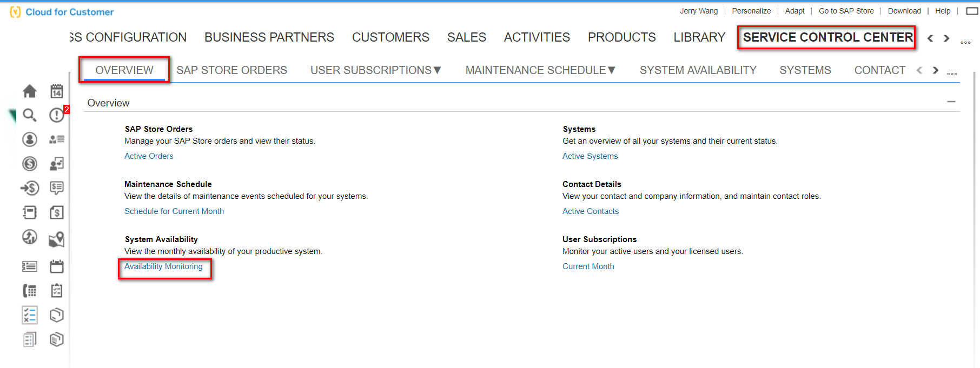This screenshot has height=368, width=980.
Task: Open the dollar coin icon in sidebar
Action: [30, 164]
